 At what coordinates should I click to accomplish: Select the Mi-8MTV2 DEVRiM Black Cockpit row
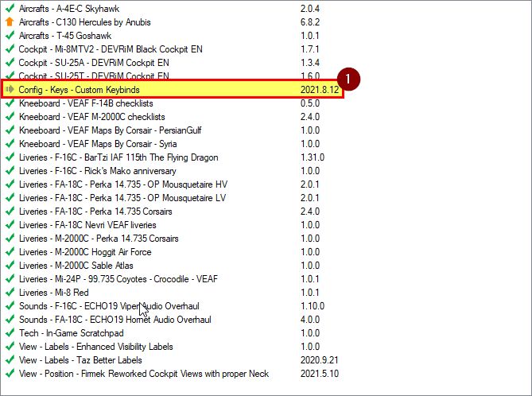pos(110,49)
